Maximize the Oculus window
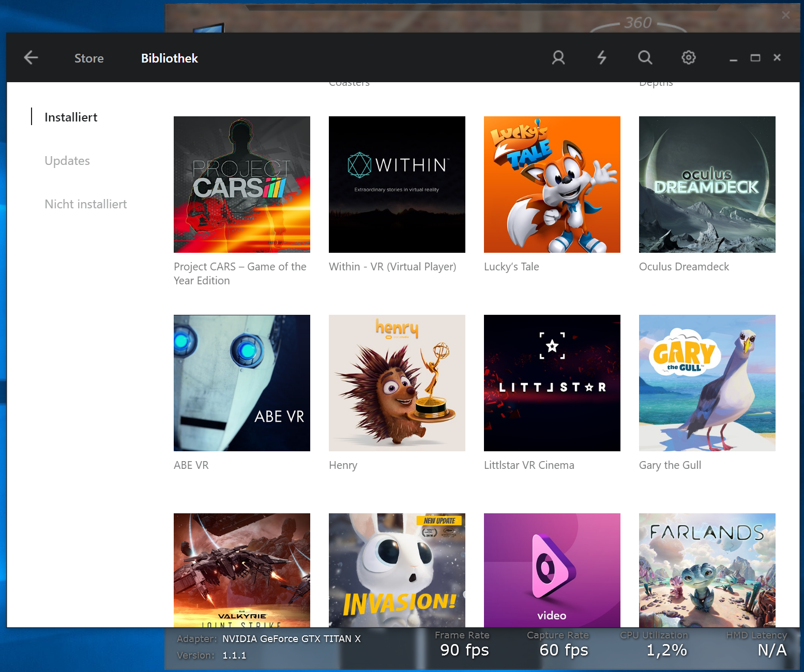This screenshot has width=804, height=672. click(x=755, y=58)
